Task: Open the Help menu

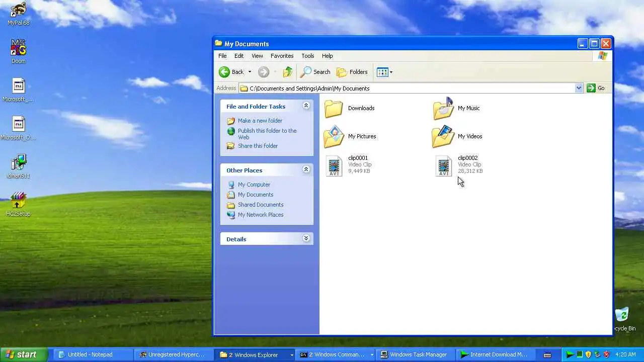Action: pos(328,56)
